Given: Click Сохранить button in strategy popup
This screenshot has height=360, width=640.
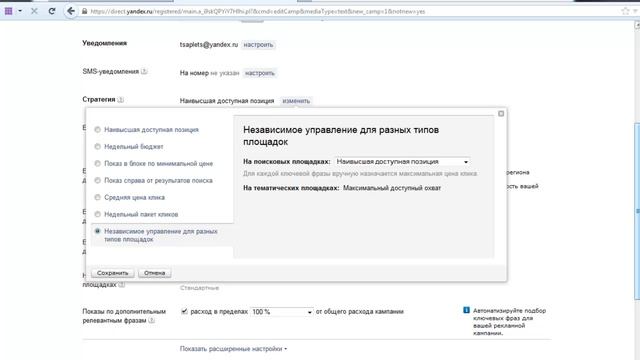Looking at the screenshot, I should point(113,273).
